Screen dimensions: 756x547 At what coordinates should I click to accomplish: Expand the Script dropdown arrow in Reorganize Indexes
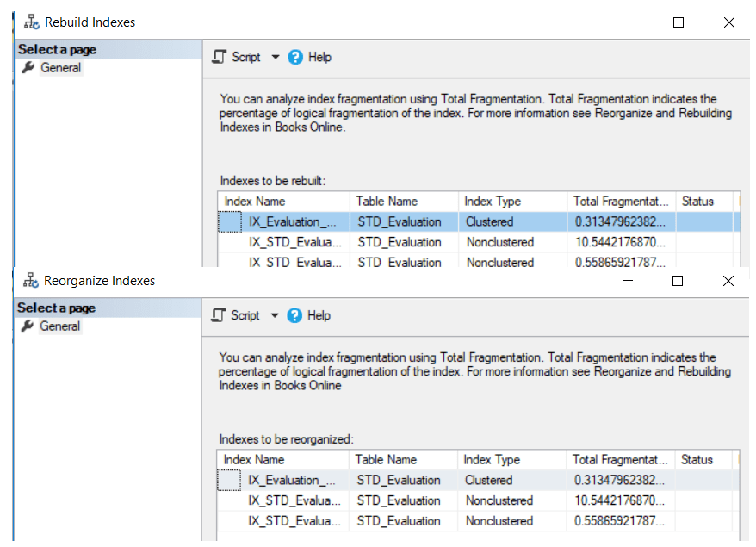pyautogui.click(x=275, y=315)
